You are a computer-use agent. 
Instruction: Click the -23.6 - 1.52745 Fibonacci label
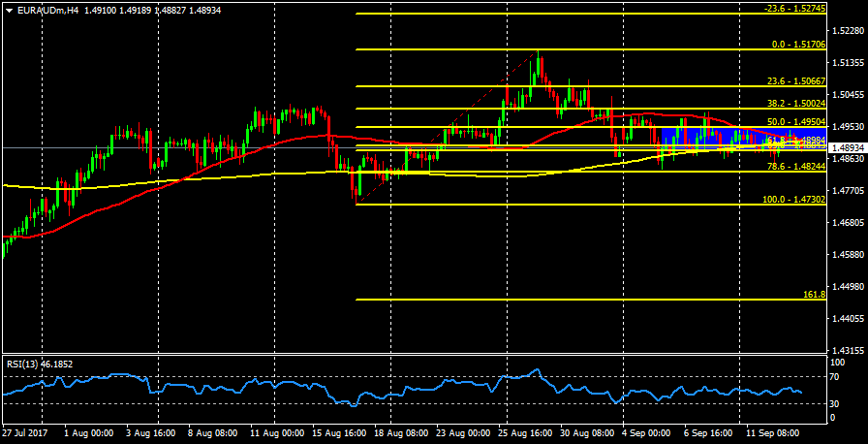tap(792, 9)
